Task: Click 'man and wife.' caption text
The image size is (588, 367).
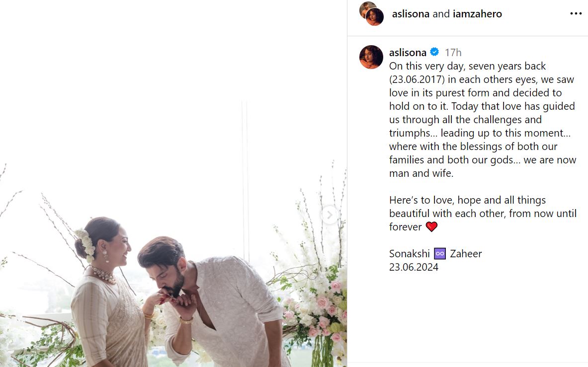Action: pyautogui.click(x=421, y=173)
